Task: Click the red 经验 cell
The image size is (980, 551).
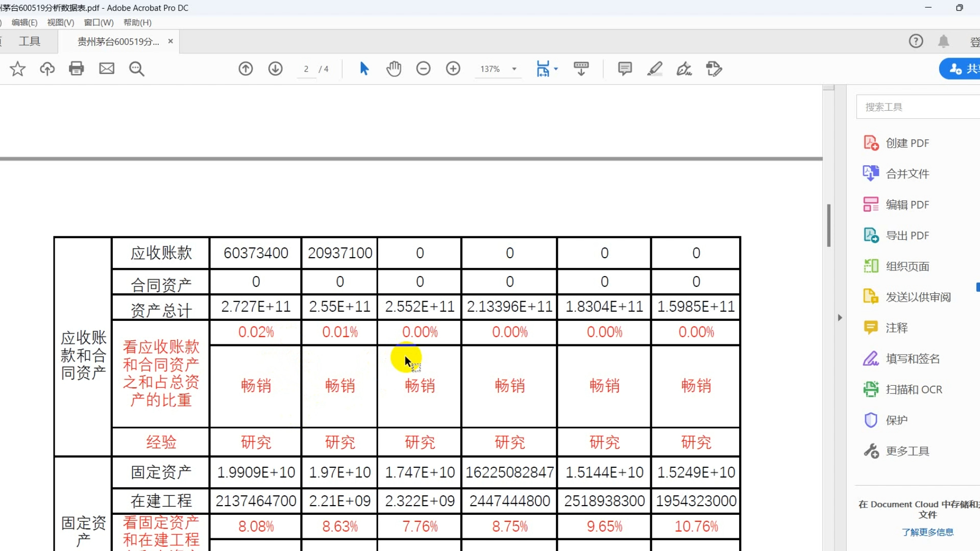Action: point(161,442)
